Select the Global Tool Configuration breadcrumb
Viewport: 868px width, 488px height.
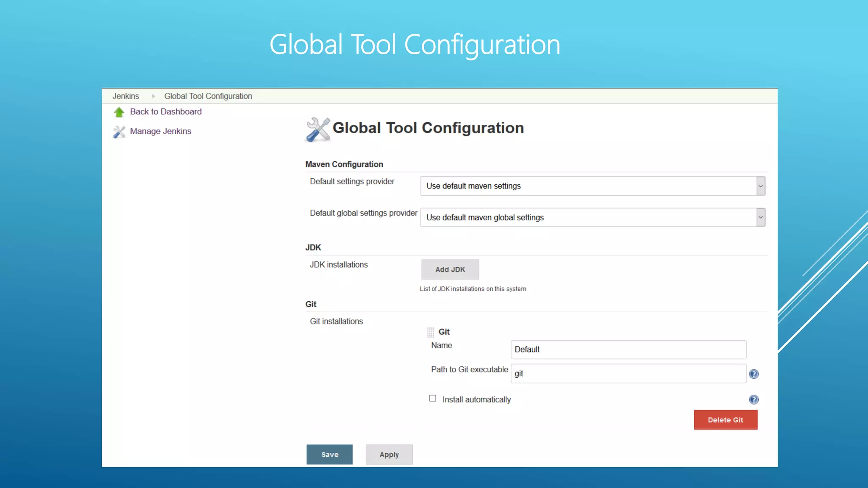pos(208,96)
